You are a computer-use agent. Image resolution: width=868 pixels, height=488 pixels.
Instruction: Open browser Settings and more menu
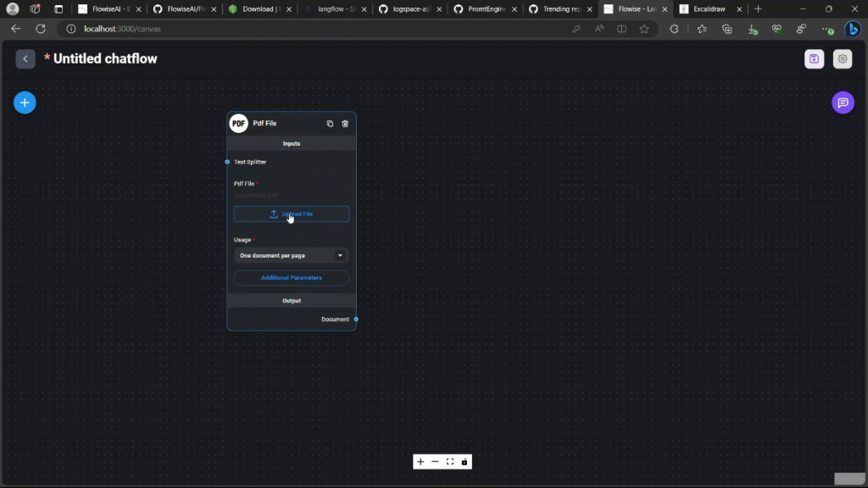pos(827,30)
